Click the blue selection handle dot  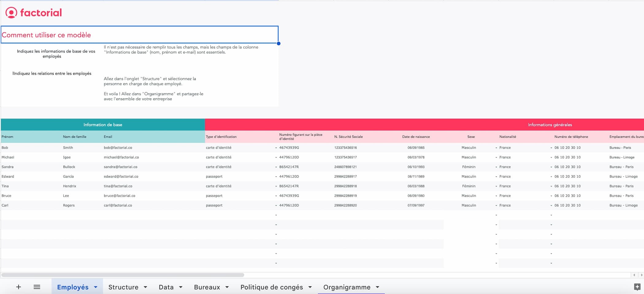(x=278, y=43)
